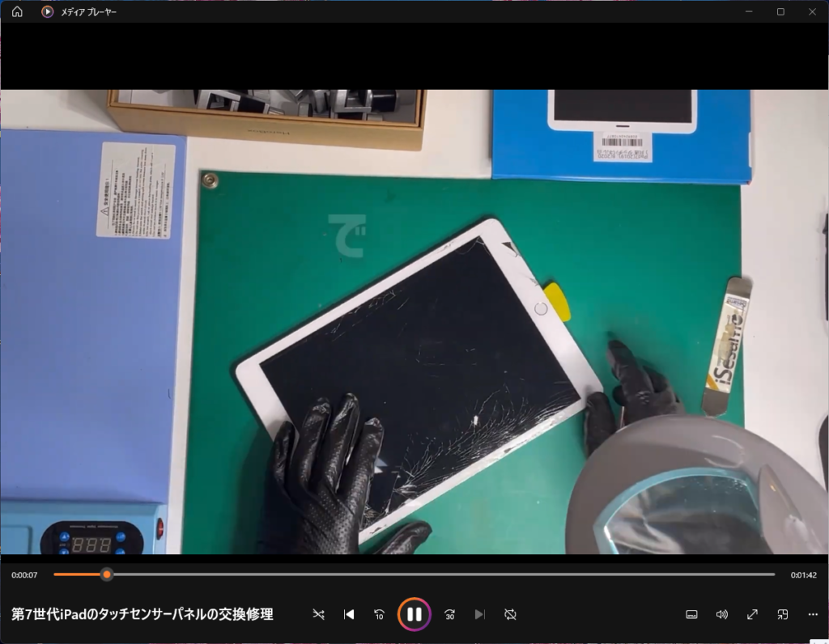Screen dimensions: 829x644
Task: Click the video title text
Action: 142,614
